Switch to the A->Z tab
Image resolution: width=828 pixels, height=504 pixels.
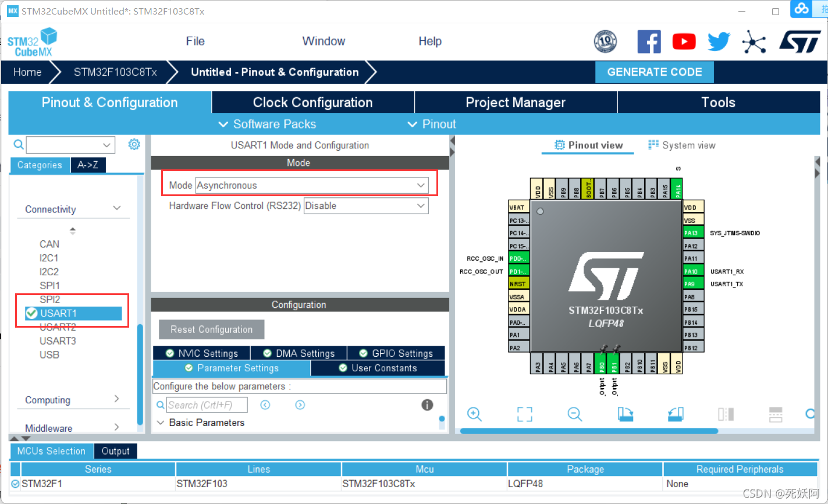(88, 165)
